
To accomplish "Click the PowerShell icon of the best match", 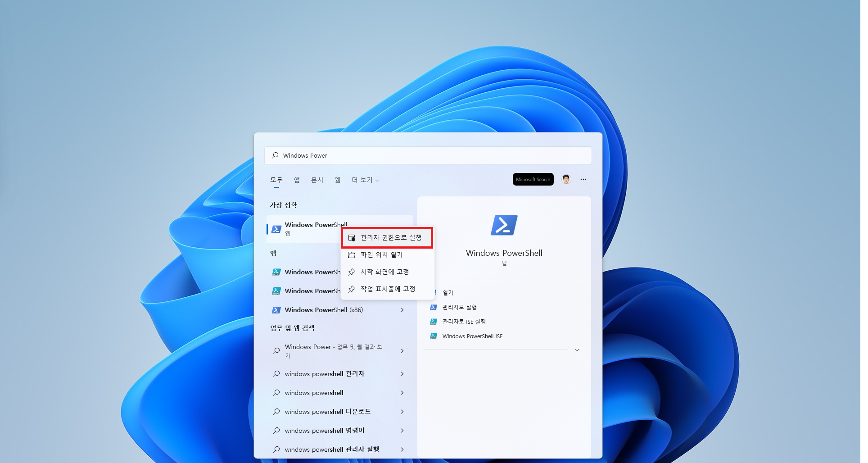I will click(276, 229).
